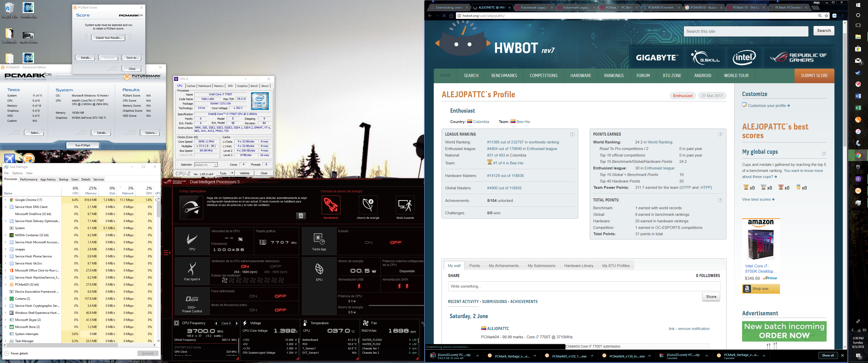Click the EPU CPU power graph line
The height and width of the screenshot is (363, 868).
point(396,306)
